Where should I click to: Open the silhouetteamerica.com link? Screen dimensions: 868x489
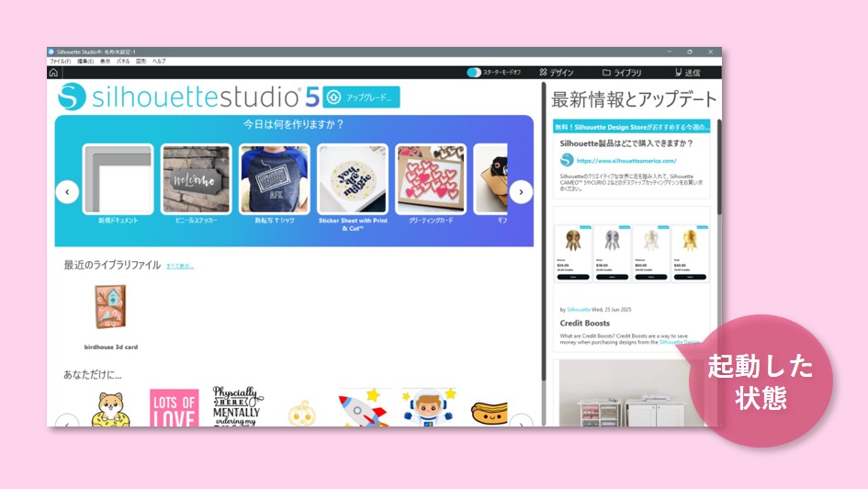tap(626, 161)
